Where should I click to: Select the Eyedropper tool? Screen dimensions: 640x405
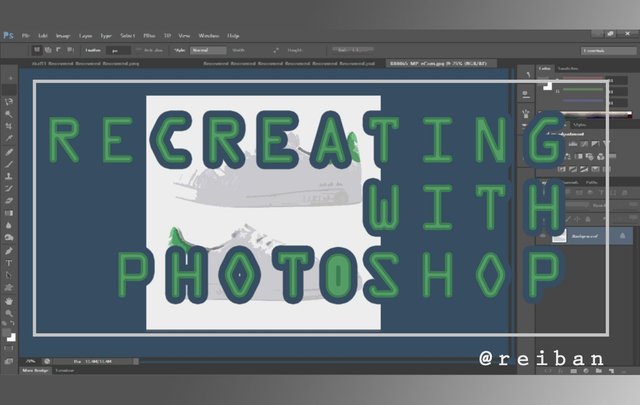(9, 138)
